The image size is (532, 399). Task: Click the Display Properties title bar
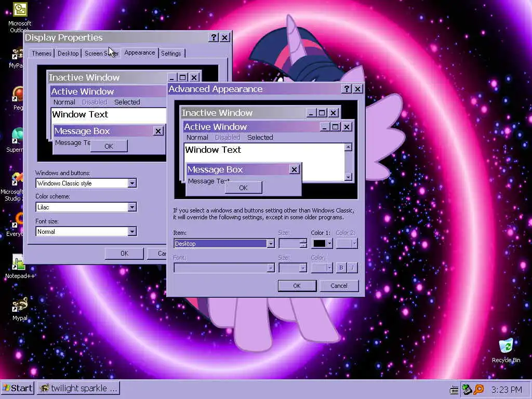coord(116,37)
